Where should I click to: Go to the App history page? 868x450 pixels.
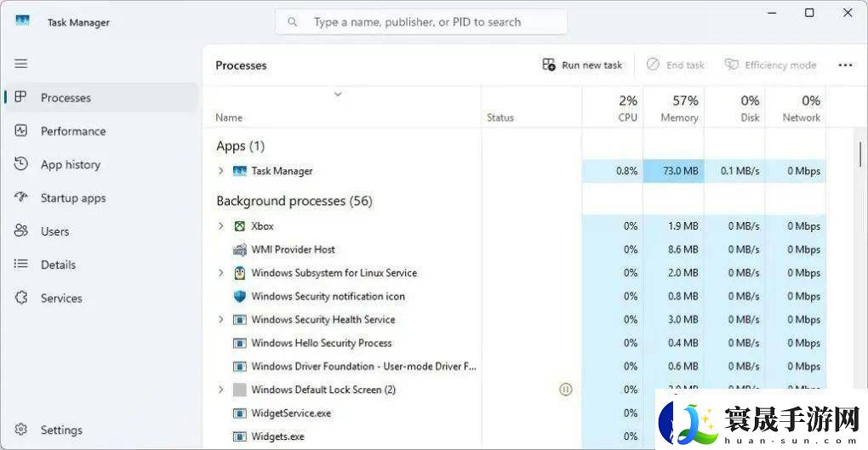point(71,165)
